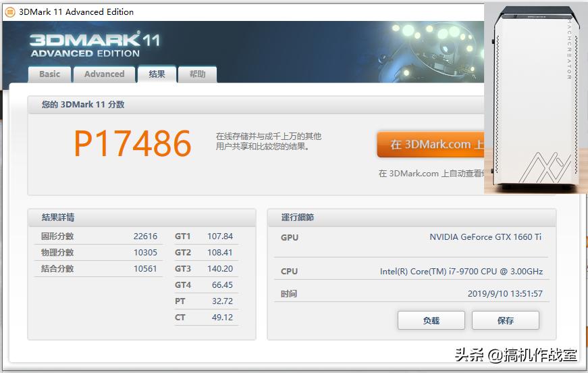Click the 保存 button
The image size is (588, 373).
(x=506, y=320)
